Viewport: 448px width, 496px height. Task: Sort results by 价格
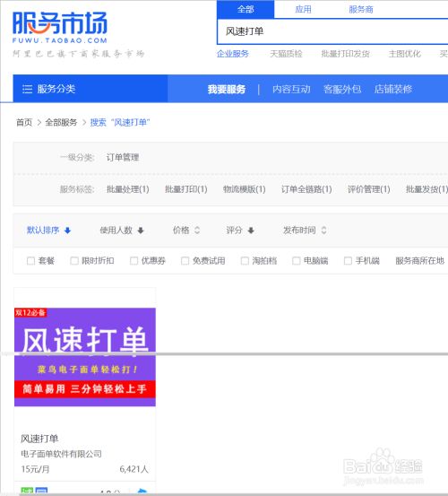[x=181, y=231]
